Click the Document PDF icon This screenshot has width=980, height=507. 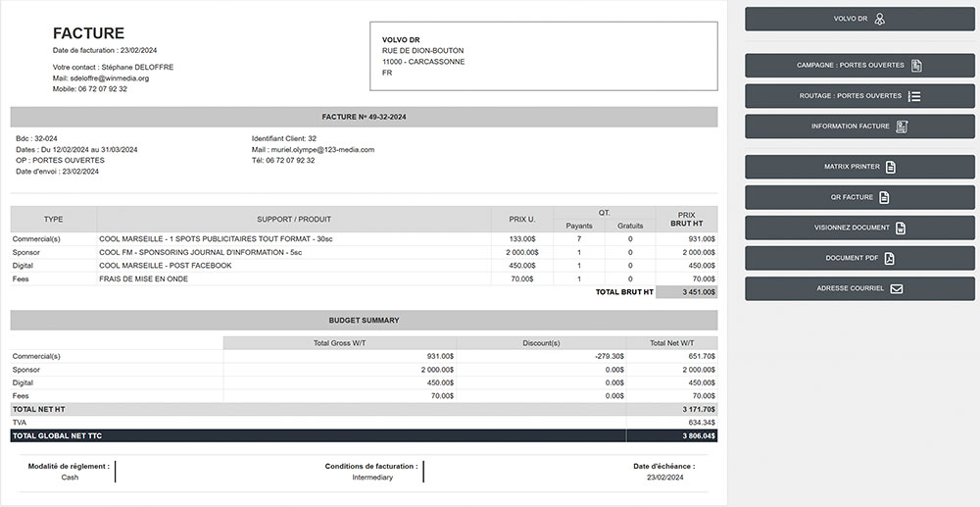pos(890,258)
